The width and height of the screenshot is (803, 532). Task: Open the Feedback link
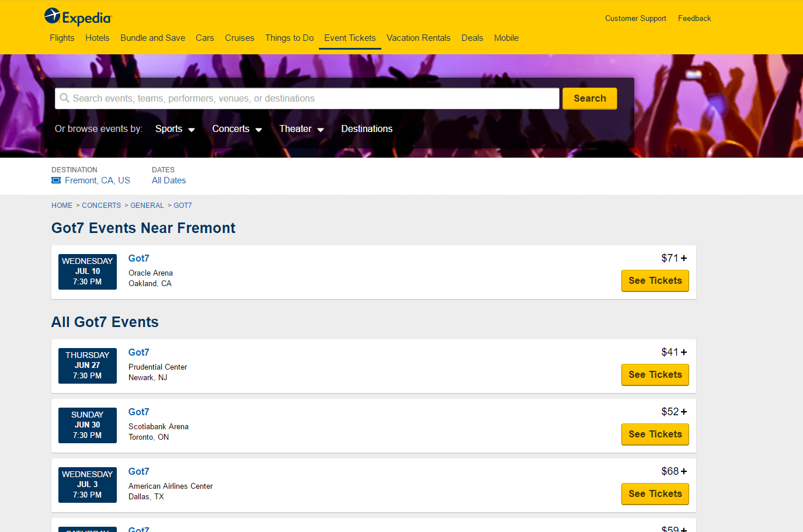694,19
